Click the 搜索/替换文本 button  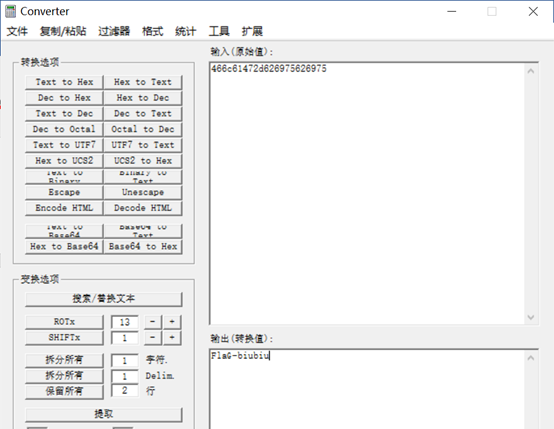[104, 299]
